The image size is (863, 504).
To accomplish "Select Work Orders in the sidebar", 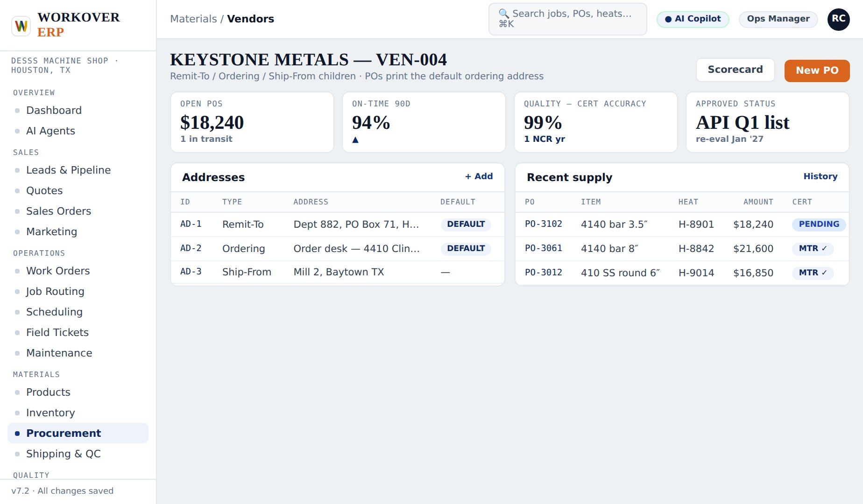I will pos(58,271).
